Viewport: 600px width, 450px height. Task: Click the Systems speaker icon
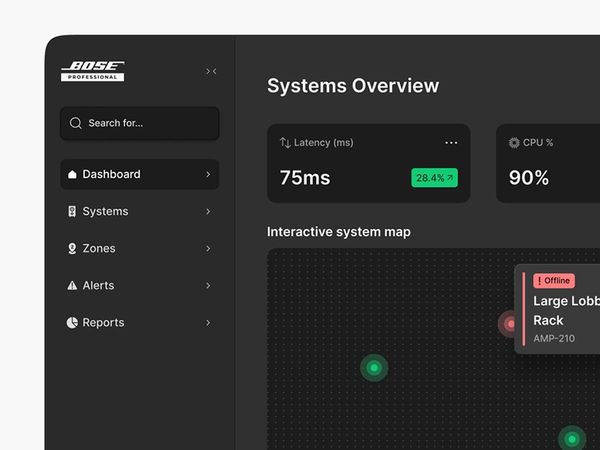tap(72, 211)
